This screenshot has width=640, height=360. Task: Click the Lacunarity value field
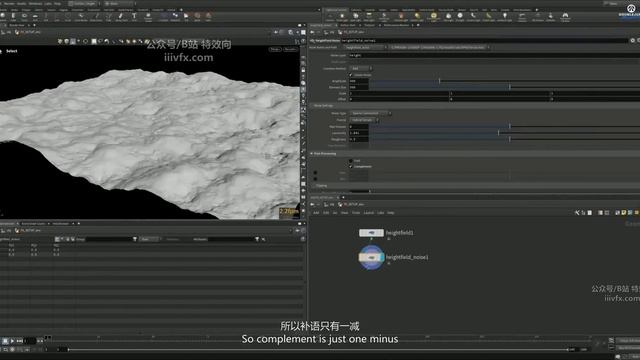(x=358, y=133)
